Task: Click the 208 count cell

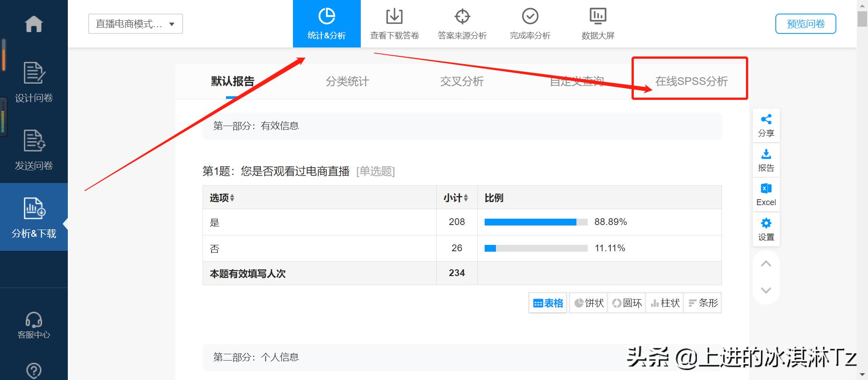Action: click(x=457, y=222)
